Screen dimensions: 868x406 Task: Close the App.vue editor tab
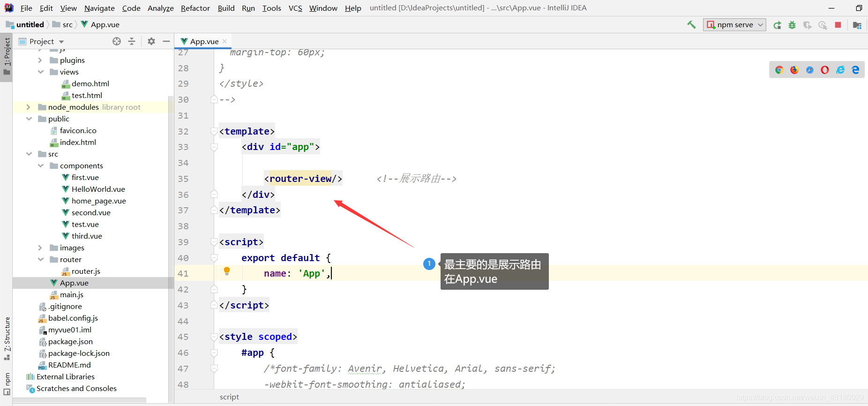tap(225, 41)
